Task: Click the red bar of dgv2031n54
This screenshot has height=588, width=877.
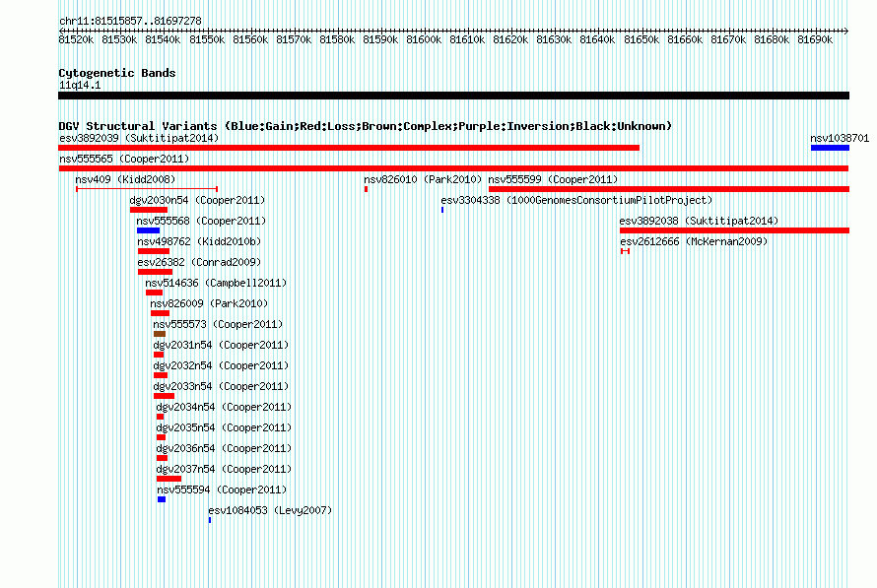Action: tap(159, 355)
